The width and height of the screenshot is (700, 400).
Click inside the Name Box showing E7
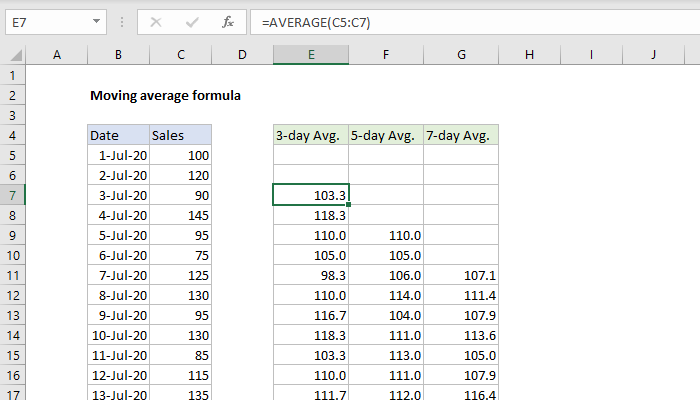pos(45,20)
